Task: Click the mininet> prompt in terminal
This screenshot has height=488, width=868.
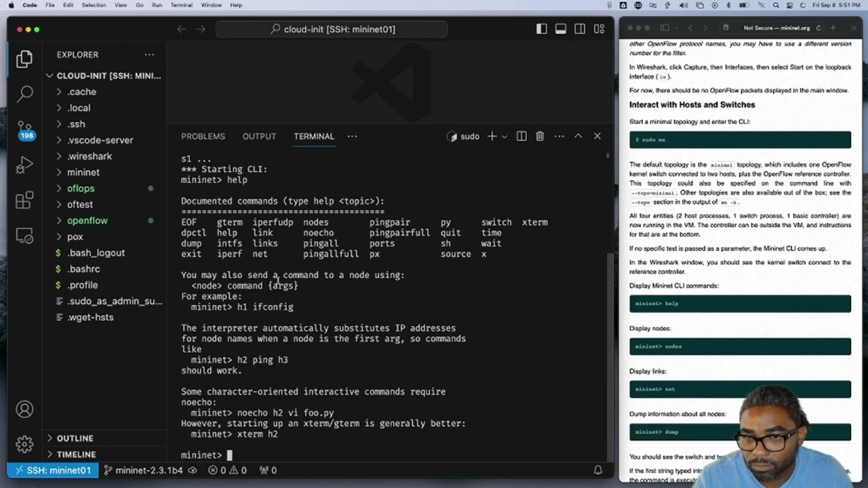Action: (201, 455)
